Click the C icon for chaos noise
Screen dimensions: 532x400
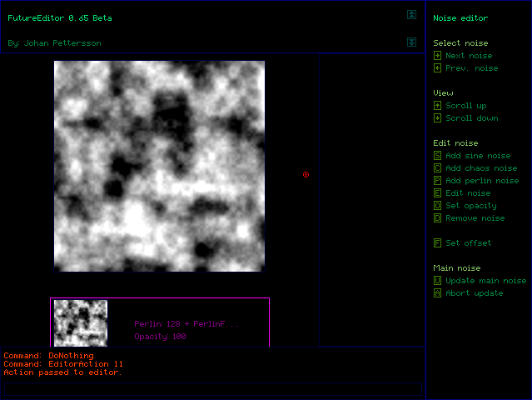point(437,168)
